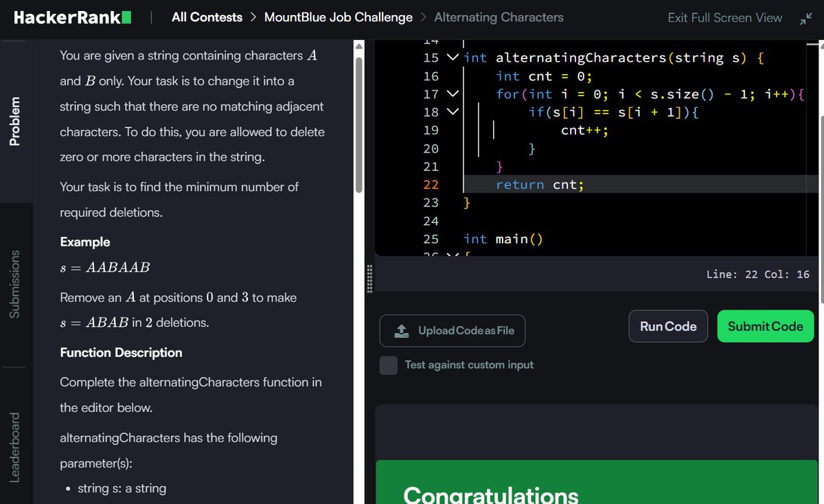Click 'required deletions.' text in problem
This screenshot has height=504, width=824.
pos(111,212)
